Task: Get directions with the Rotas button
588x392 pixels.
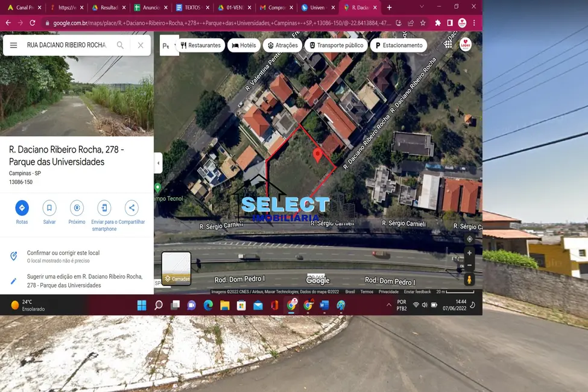Action: [x=22, y=213]
